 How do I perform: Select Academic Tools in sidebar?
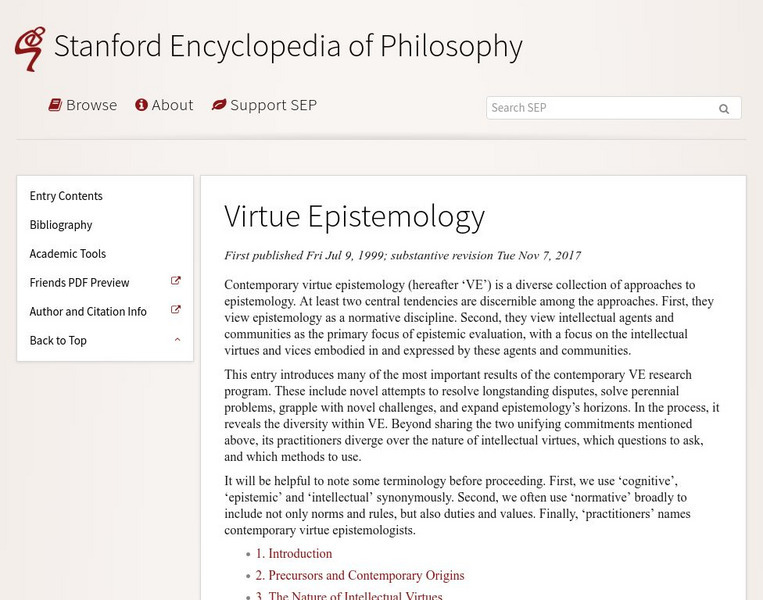tap(68, 254)
